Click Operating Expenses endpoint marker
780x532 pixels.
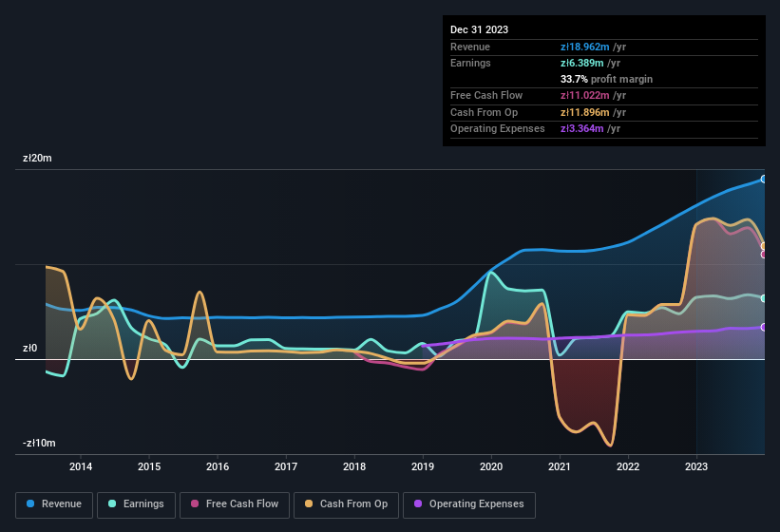(764, 327)
